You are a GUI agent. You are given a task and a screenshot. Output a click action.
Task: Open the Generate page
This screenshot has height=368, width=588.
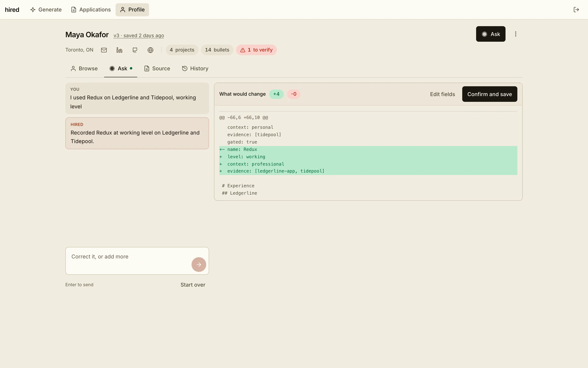tap(46, 10)
